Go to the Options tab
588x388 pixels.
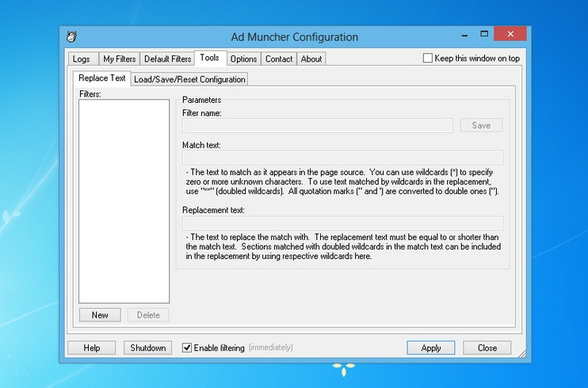(244, 59)
